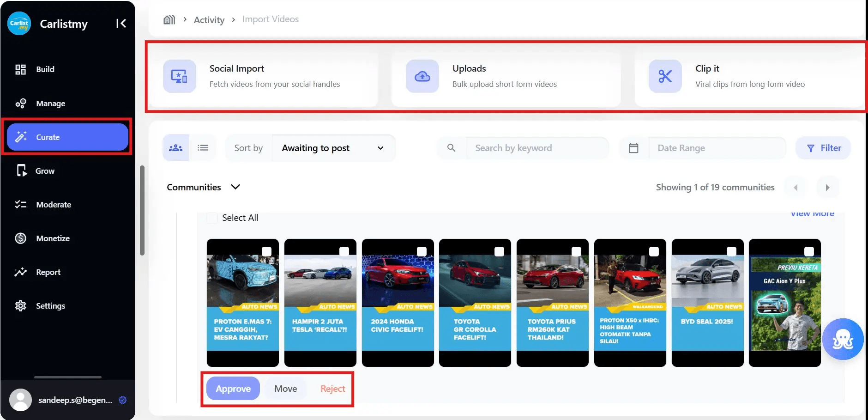Click the verified badge next to email

[123, 400]
